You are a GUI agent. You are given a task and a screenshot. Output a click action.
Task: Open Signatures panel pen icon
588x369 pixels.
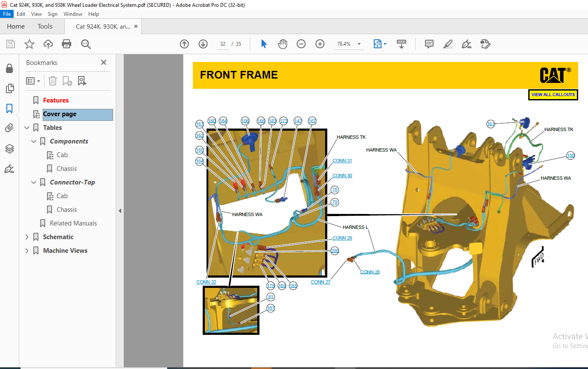pyautogui.click(x=9, y=169)
